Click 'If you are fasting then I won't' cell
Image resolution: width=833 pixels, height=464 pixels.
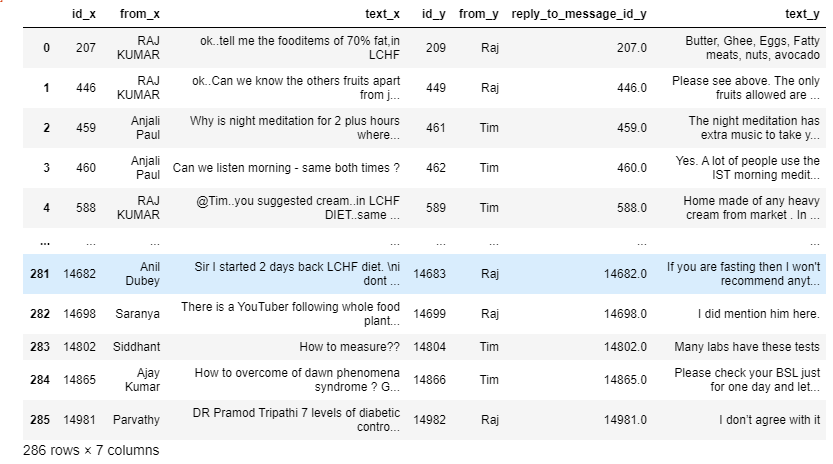[x=743, y=274]
